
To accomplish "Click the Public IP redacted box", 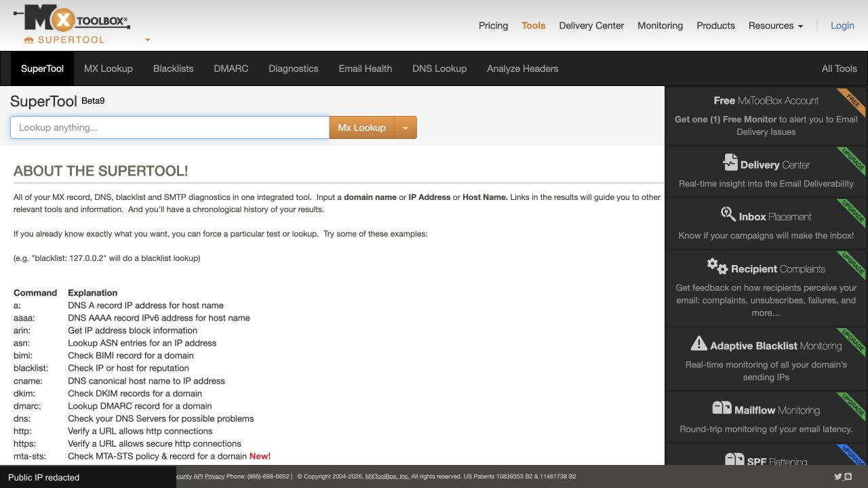I will click(x=88, y=477).
